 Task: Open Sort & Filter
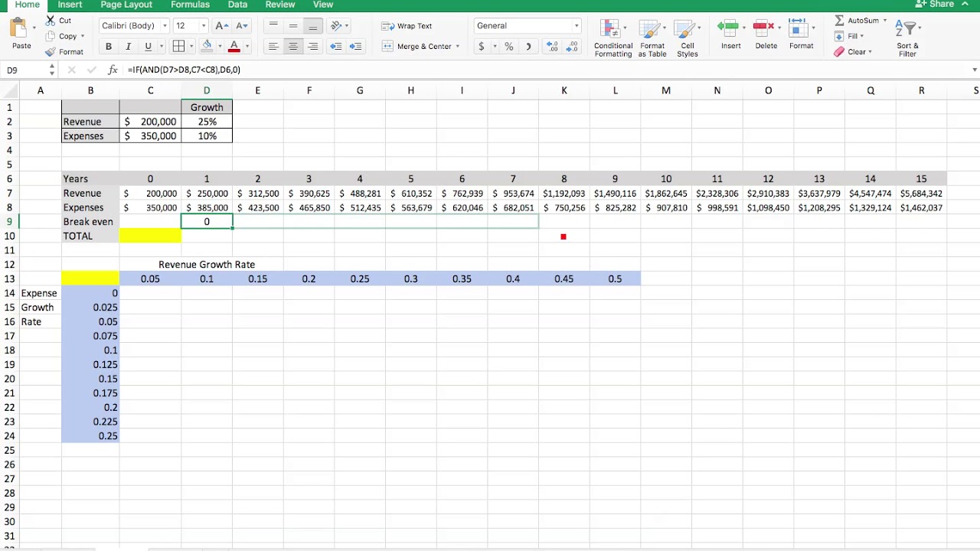click(x=908, y=38)
